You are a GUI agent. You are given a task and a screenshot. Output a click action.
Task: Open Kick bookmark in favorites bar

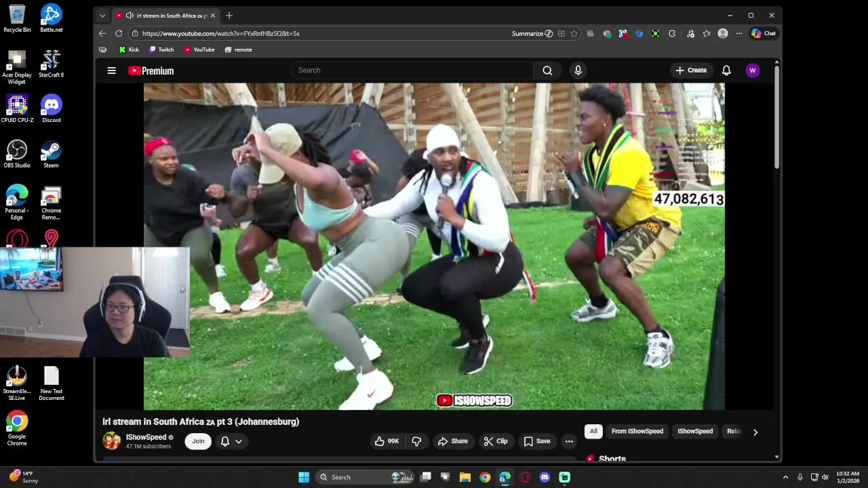click(x=129, y=49)
